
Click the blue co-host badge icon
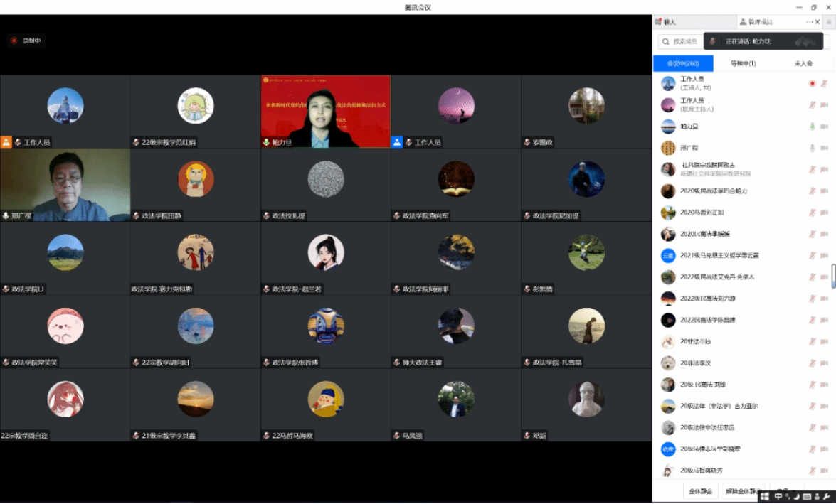coord(397,142)
